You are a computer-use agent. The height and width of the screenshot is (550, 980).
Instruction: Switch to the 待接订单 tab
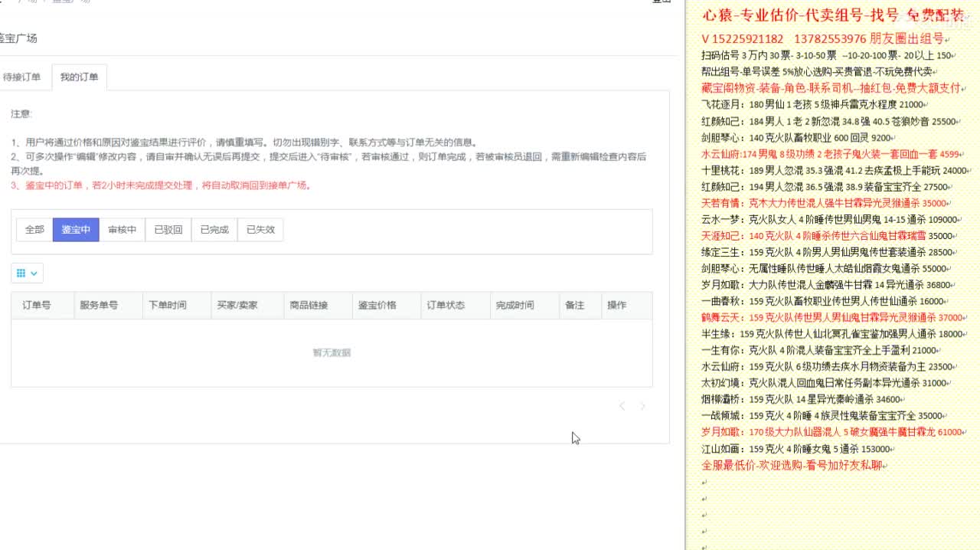24,77
